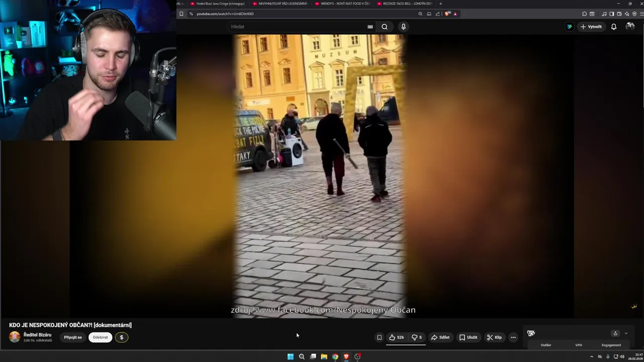
Task: Switch to Hodní Kluci Jsou Cringe tab
Action: tap(218, 4)
